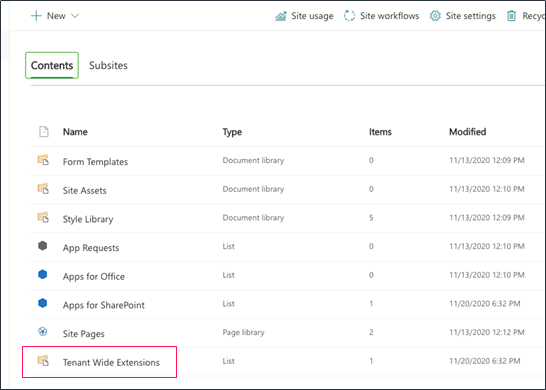Open Style Library

point(88,219)
